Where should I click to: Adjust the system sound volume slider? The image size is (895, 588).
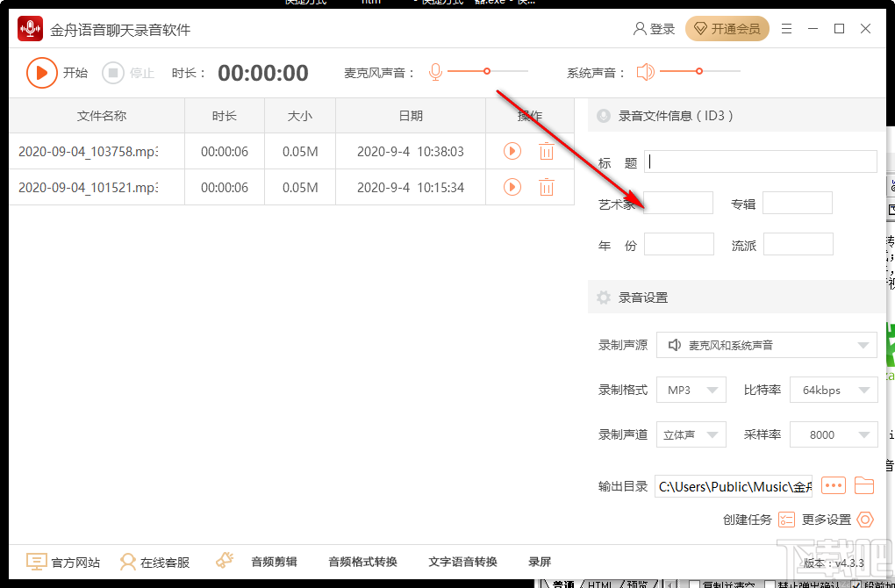tap(698, 72)
